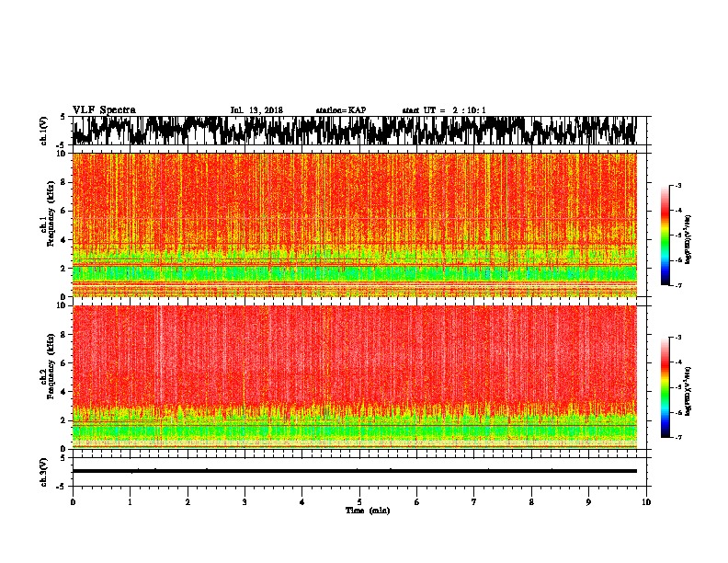Click the ch.2 "Frequency (kHz)" axis label
The width and height of the screenshot is (728, 563).
pos(51,366)
